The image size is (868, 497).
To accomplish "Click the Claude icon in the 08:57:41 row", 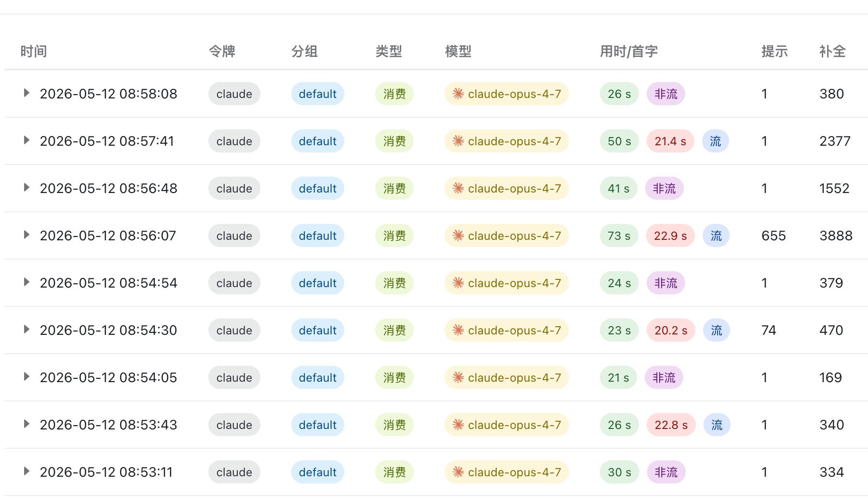I will tap(458, 141).
